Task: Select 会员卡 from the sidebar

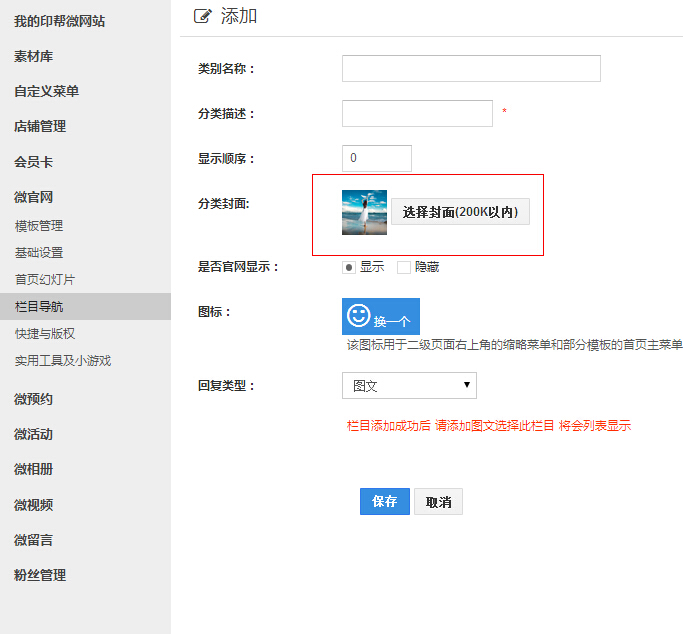Action: [x=33, y=162]
